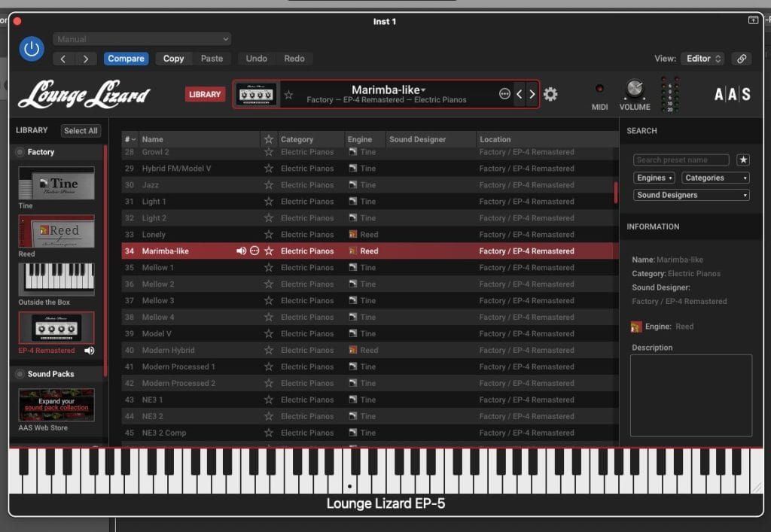The width and height of the screenshot is (771, 532).
Task: Open the Engines filter dropdown
Action: 654,178
